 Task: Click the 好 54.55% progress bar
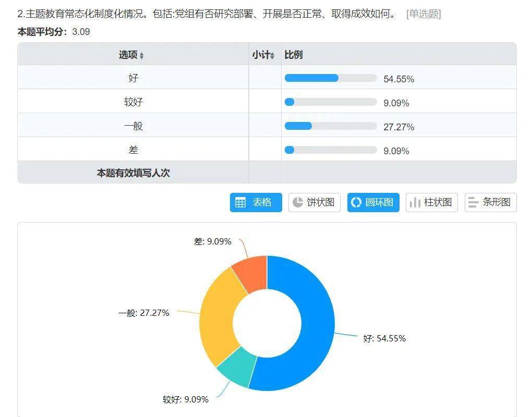(x=330, y=78)
